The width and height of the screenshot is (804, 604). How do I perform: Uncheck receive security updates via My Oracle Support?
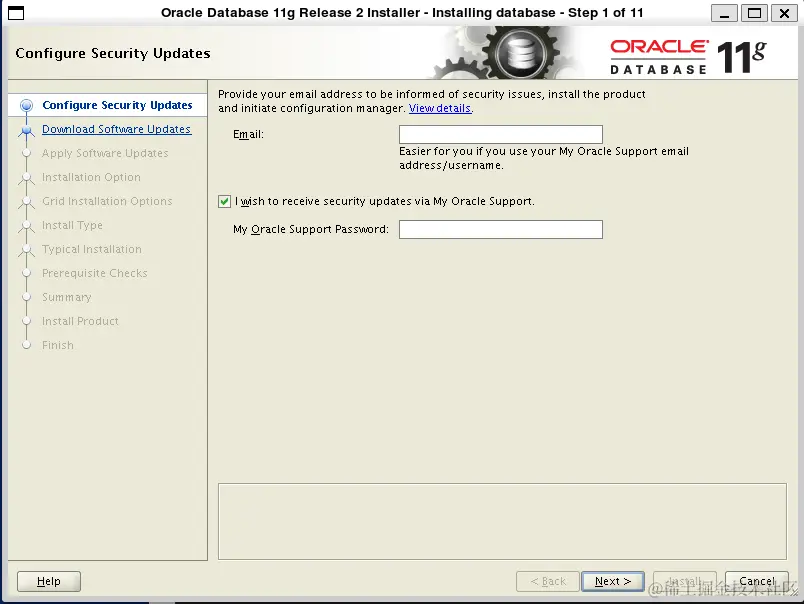pyautogui.click(x=225, y=201)
